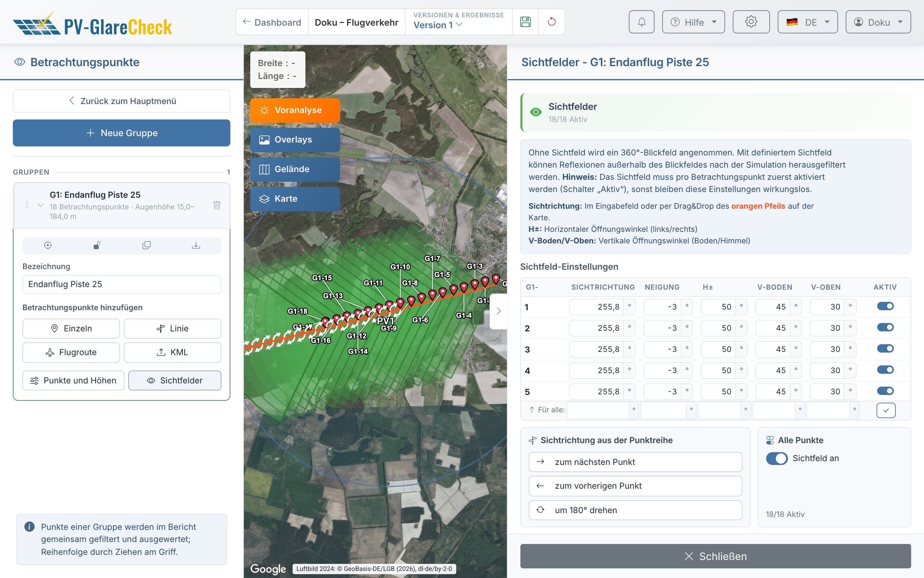Collapse right panel with map edge chevron

[498, 311]
